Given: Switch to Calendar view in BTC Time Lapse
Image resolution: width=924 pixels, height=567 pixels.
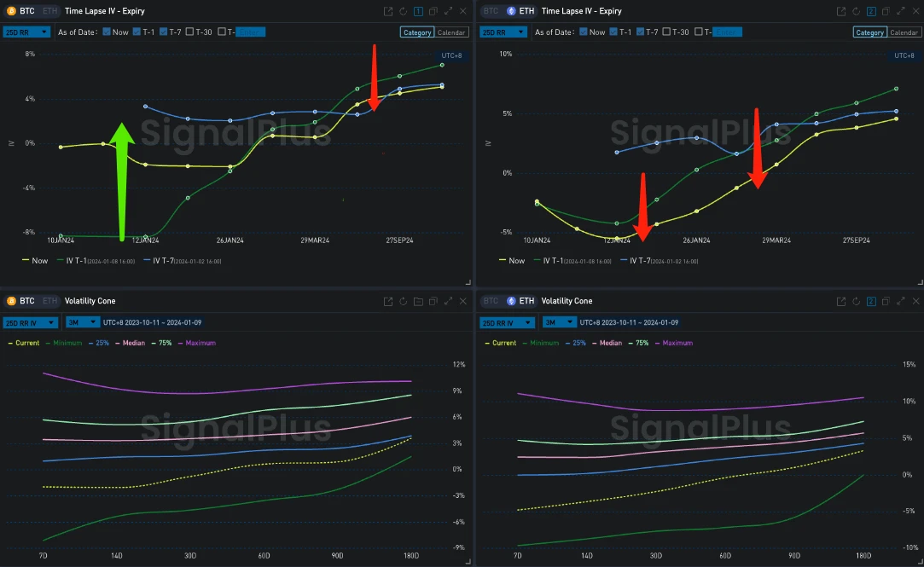Looking at the screenshot, I should 451,32.
